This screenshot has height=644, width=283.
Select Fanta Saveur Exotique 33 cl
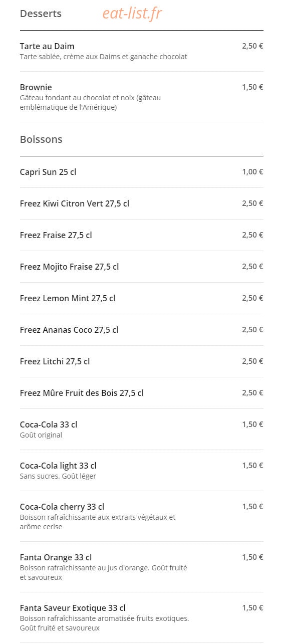click(141, 617)
